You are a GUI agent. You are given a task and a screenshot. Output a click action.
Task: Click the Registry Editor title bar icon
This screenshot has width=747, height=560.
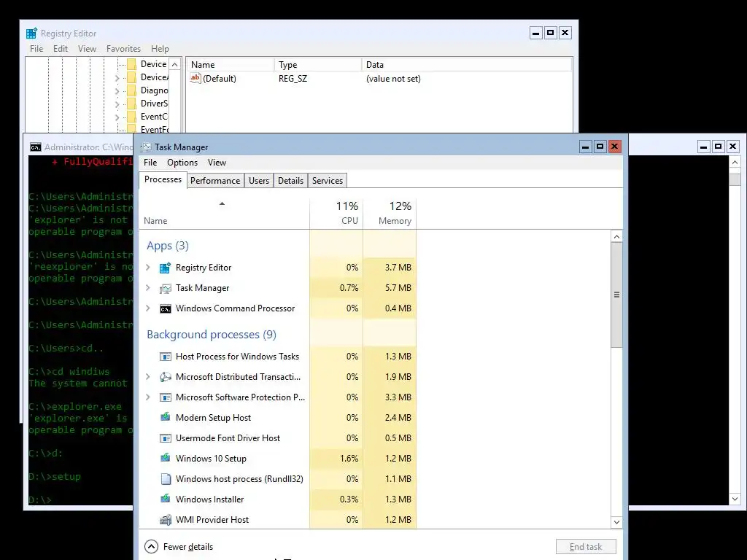(31, 34)
